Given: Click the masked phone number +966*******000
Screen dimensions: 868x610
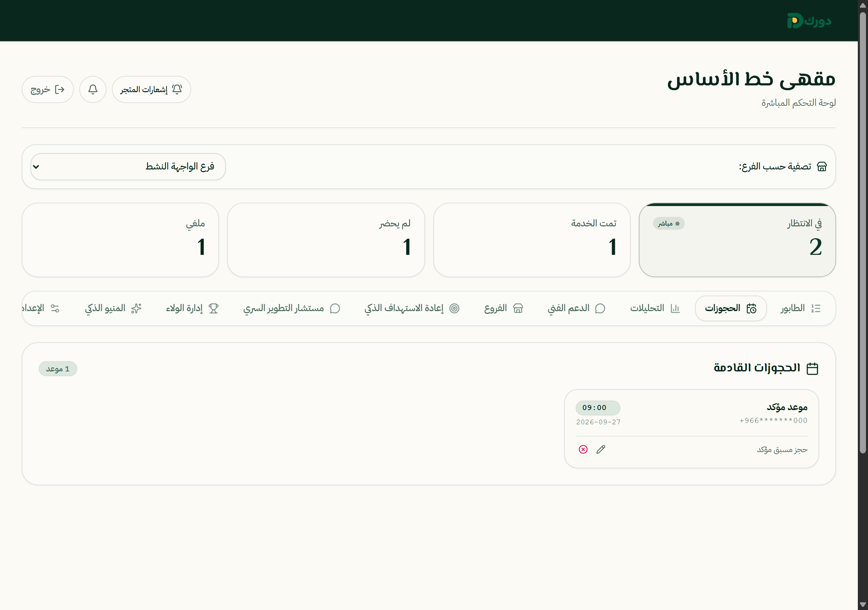Looking at the screenshot, I should tap(773, 421).
